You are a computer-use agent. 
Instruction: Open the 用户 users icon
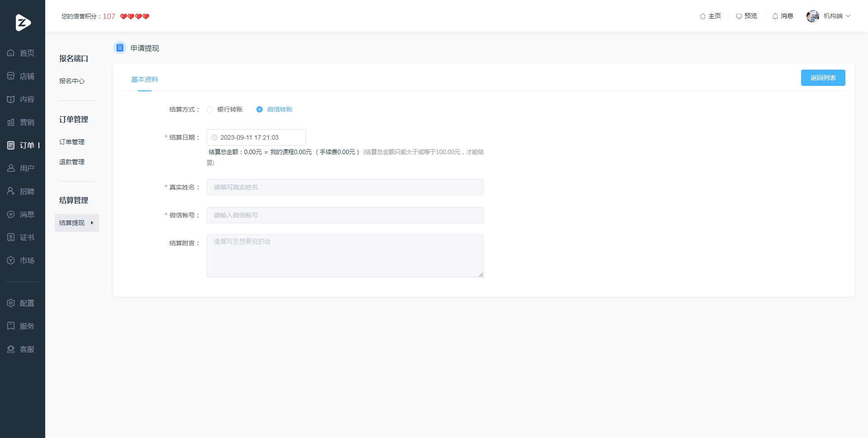pos(11,168)
